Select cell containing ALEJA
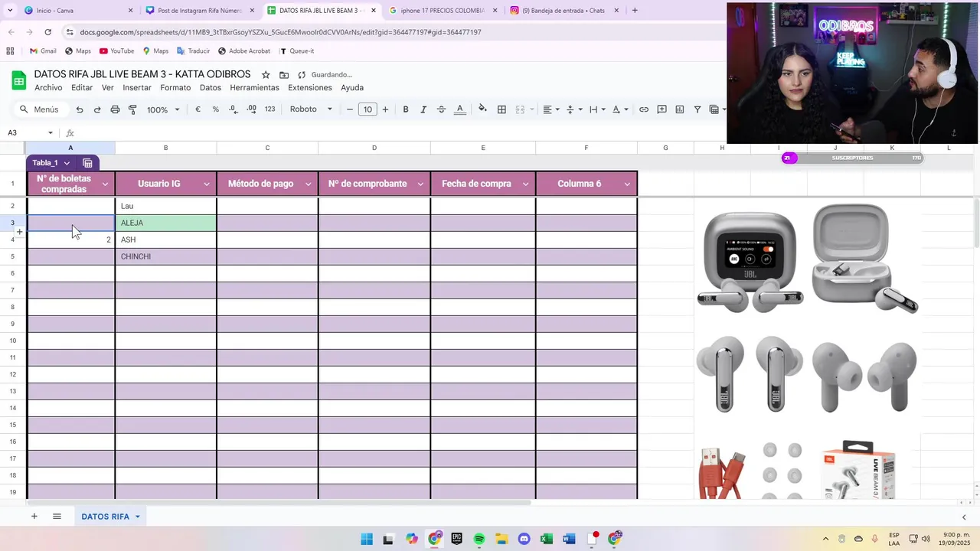This screenshot has height=551, width=980. coord(165,223)
